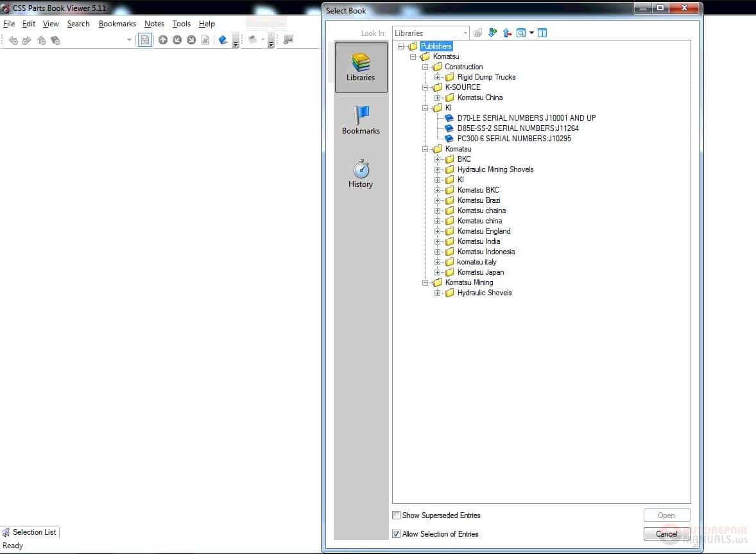This screenshot has width=756, height=554.
Task: Close the Select Book dialog
Action: (684, 8)
